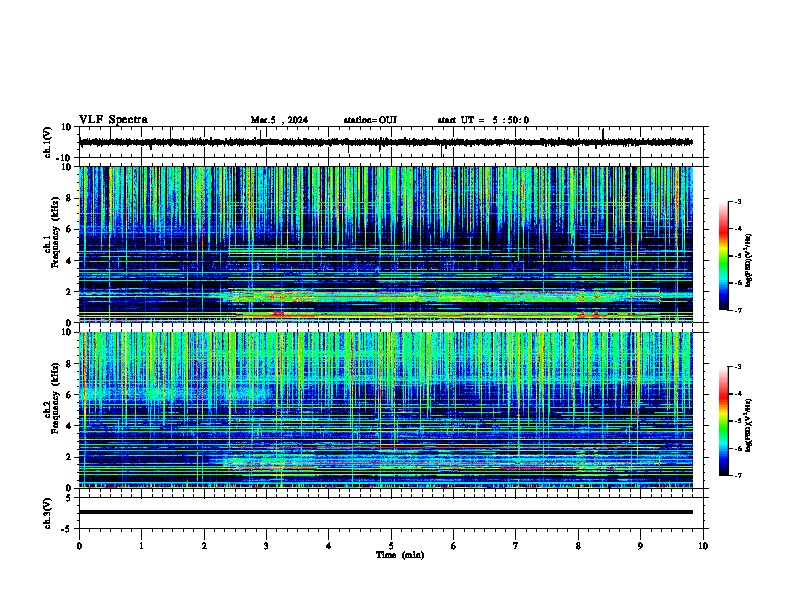Click the "4" kHz tick on ch.2 spectrogram
This screenshot has width=792, height=612.
[x=69, y=426]
